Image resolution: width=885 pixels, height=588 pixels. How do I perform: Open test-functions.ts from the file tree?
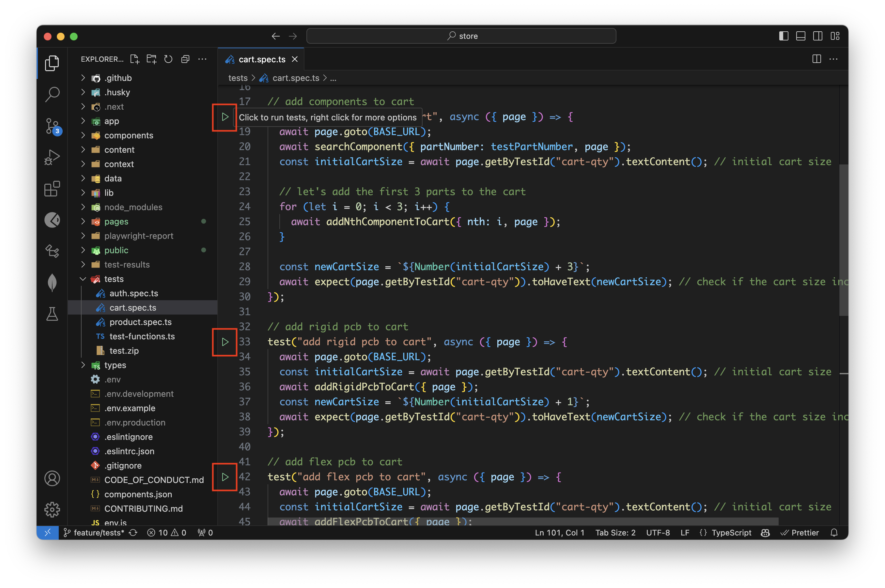pos(143,336)
